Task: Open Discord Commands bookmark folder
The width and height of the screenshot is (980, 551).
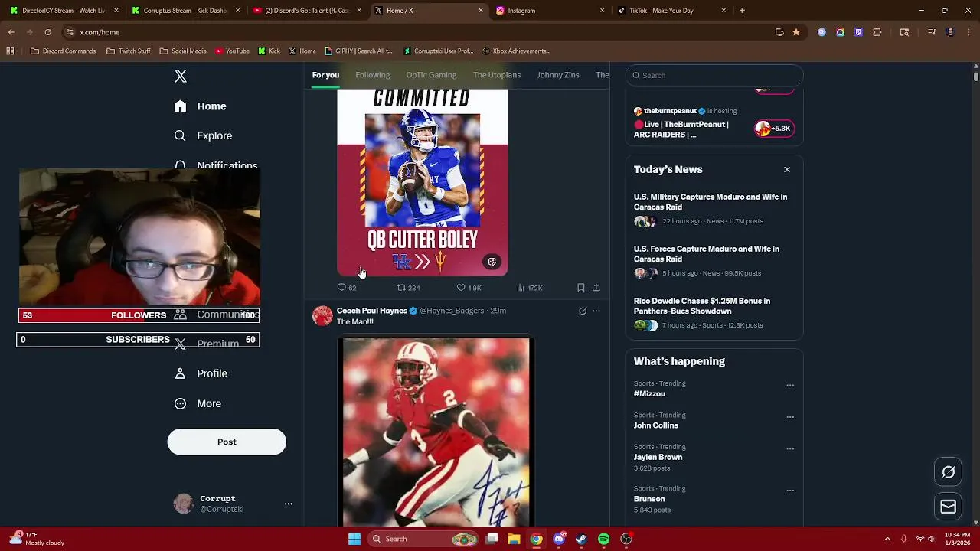Action: [63, 51]
